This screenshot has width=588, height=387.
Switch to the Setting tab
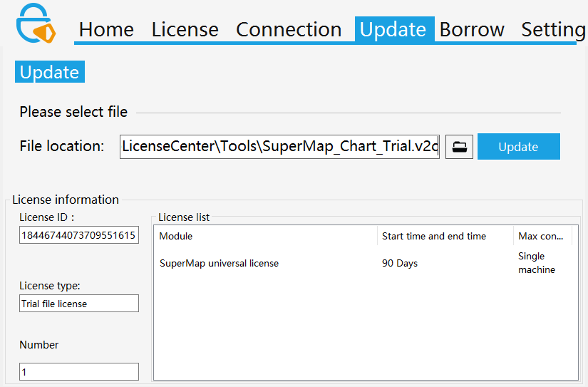pyautogui.click(x=553, y=29)
